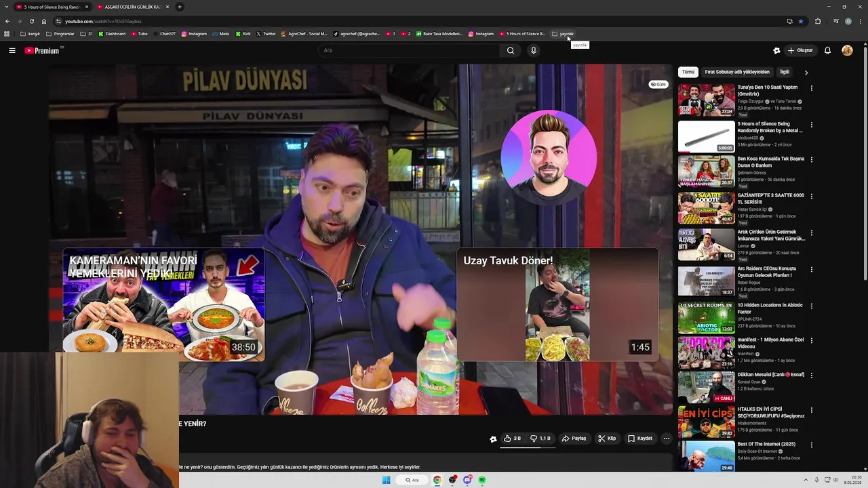868x488 pixels.
Task: Open Uzay Tavuk Döner end-screen video
Action: (x=557, y=305)
